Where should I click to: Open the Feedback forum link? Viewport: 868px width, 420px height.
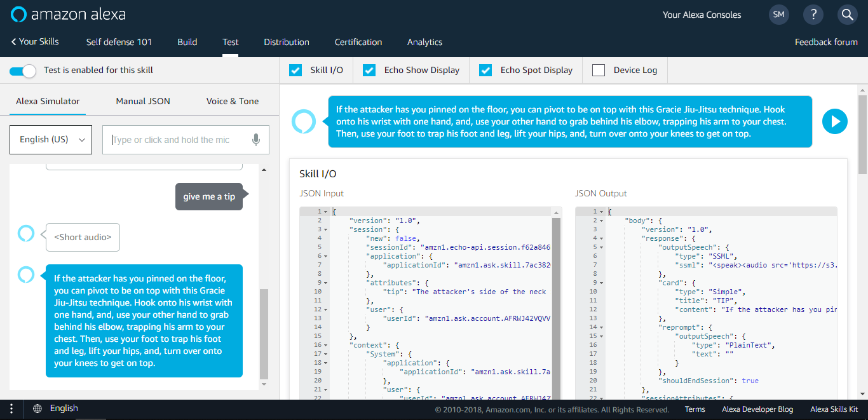pyautogui.click(x=826, y=42)
